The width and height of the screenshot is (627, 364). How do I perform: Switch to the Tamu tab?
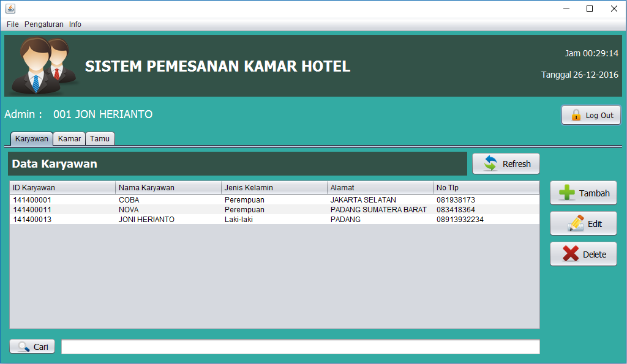pos(100,139)
